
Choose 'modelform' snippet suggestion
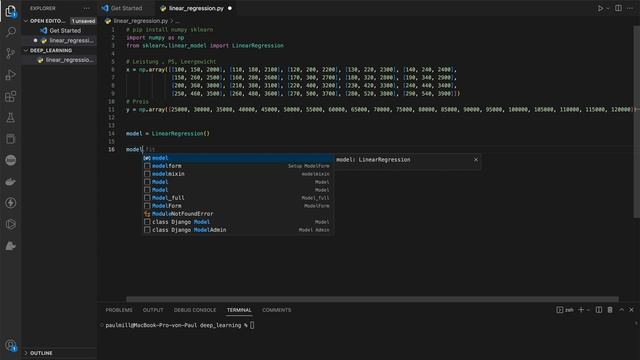(x=238, y=166)
